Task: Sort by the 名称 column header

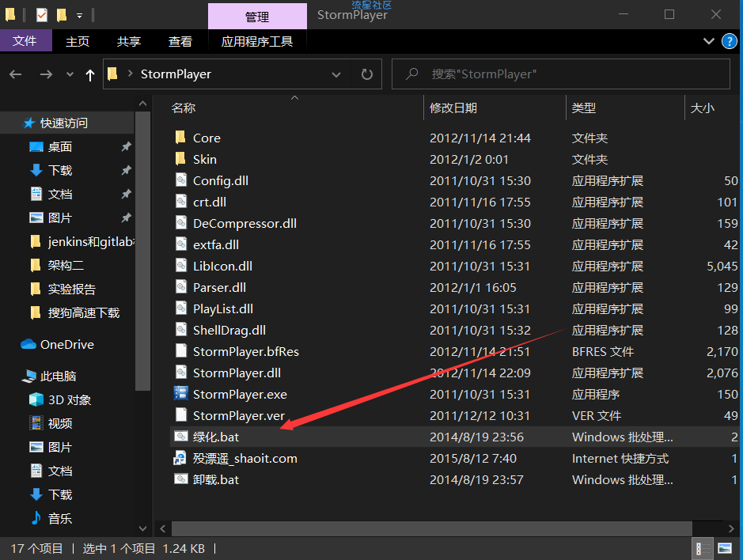Action: coord(184,108)
